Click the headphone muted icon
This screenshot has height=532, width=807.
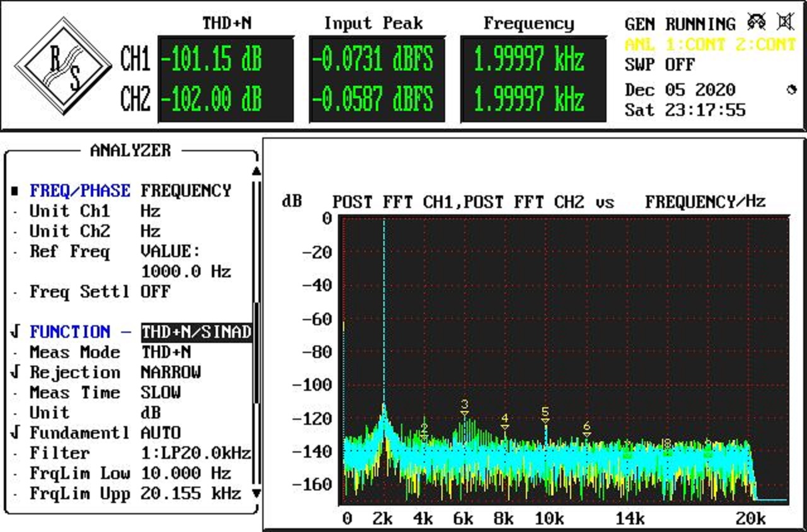click(x=756, y=23)
